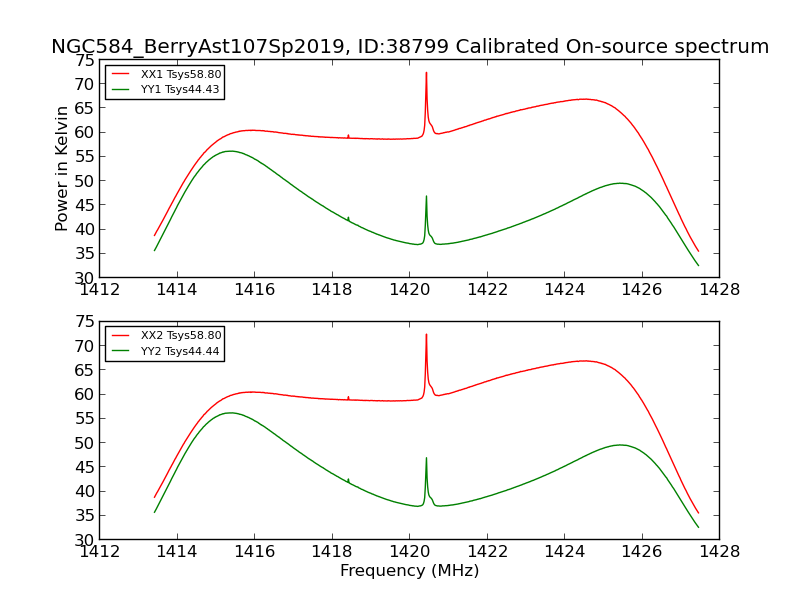The width and height of the screenshot is (800, 600).
Task: Click the 1420 tick label under top plot
Action: (410, 290)
